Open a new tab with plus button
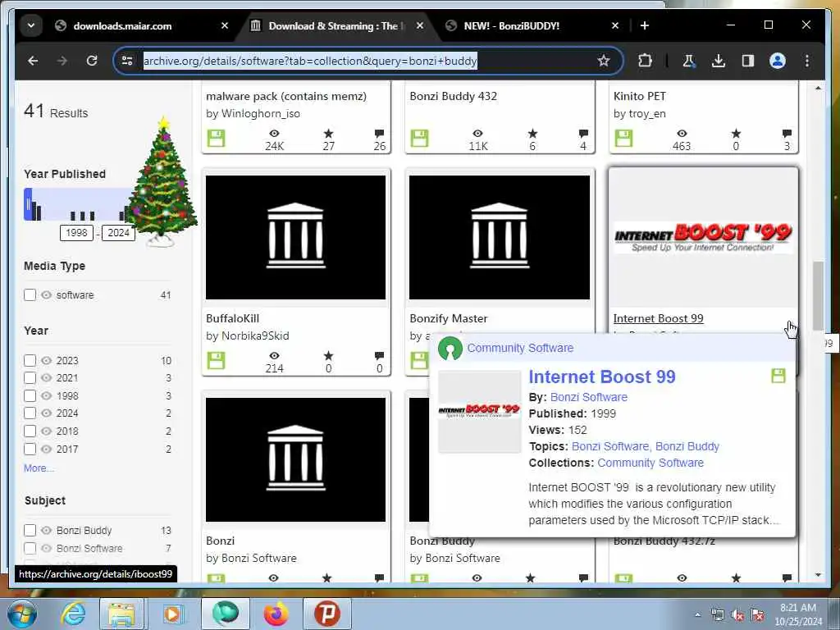Screen dimensions: 840x630 pos(645,25)
